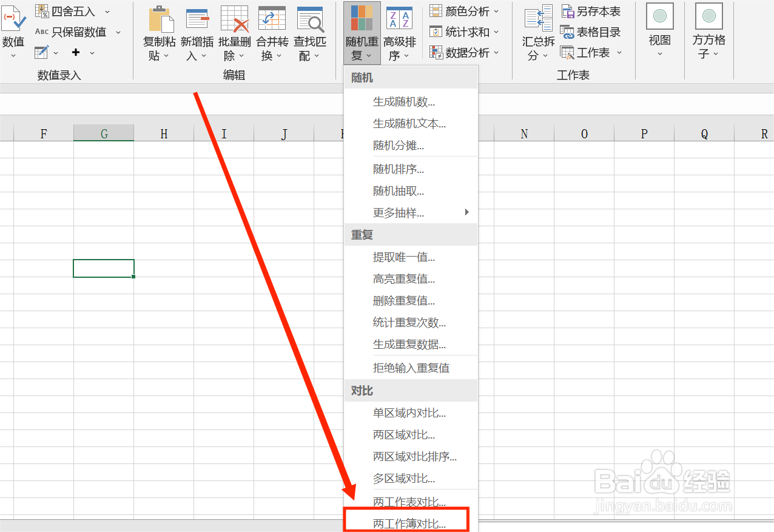
Task: Click the 查找匹配 magnifier icon
Action: (x=310, y=19)
